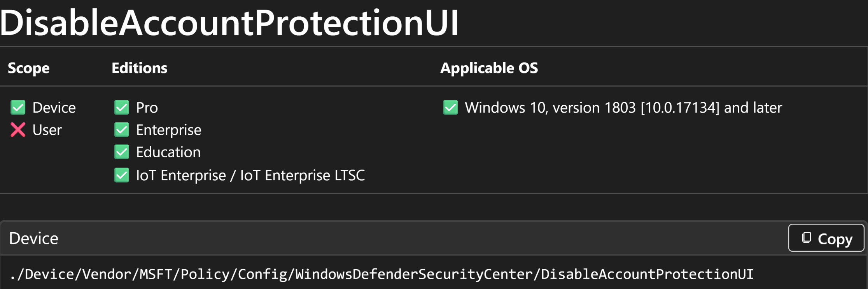
Task: Click the green checkmark beside Enterprise
Action: point(122,130)
